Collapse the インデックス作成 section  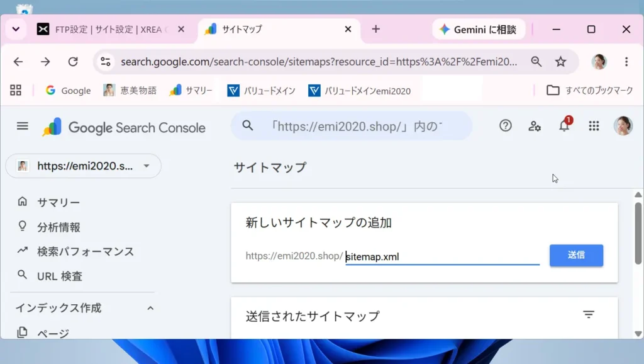click(x=151, y=308)
